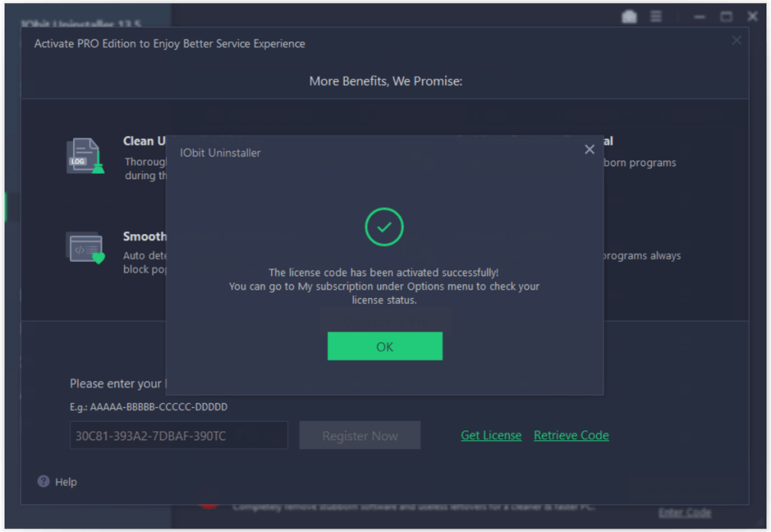Image resolution: width=771 pixels, height=532 pixels.
Task: Click the license code input field
Action: tap(179, 436)
